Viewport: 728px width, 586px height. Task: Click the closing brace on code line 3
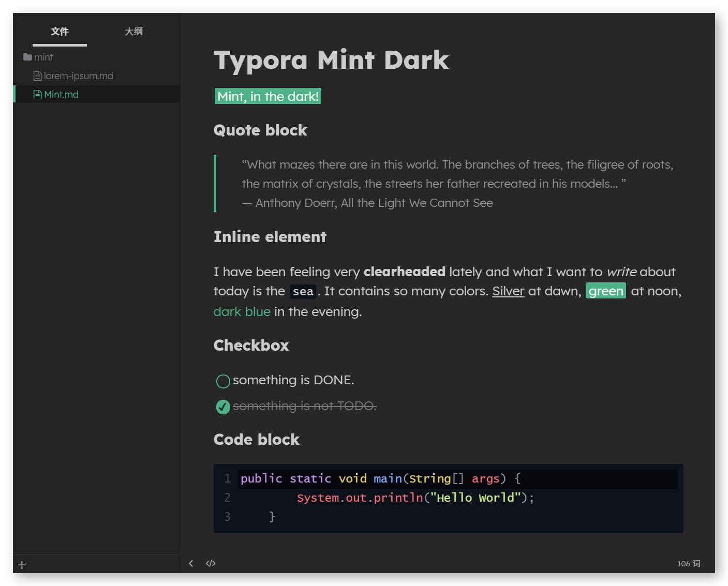pos(272,517)
